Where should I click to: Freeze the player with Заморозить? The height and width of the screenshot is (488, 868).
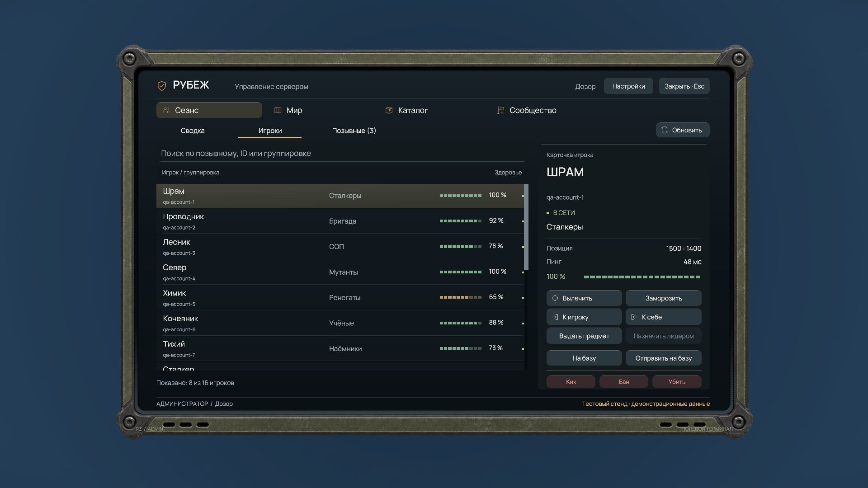[664, 298]
